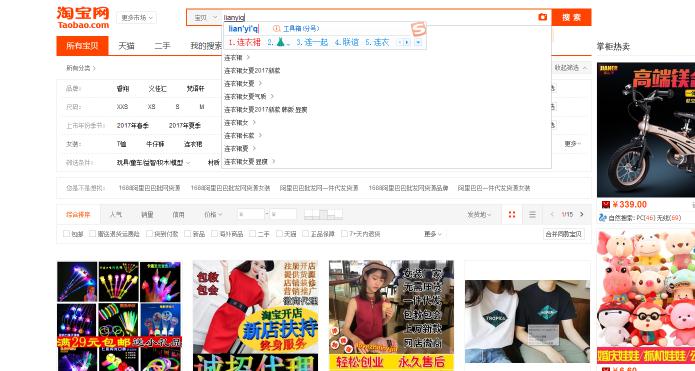Open the 更多市场 dropdown
Screen dimensions: 695x371
pos(137,18)
